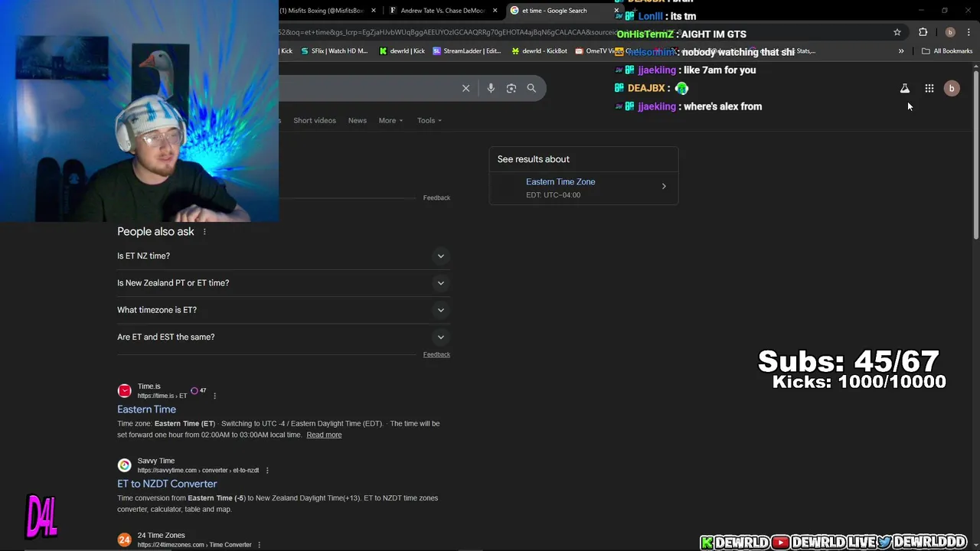Bookmark this page with star icon
980x551 pixels.
pos(897,32)
